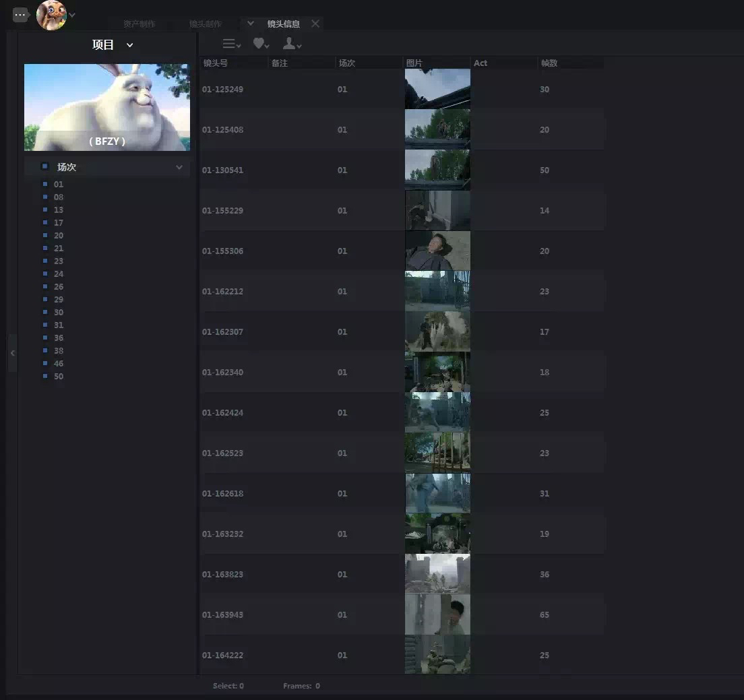Image resolution: width=744 pixels, height=700 pixels.
Task: Toggle the 场次 checkbox in sidebar
Action: 45,166
